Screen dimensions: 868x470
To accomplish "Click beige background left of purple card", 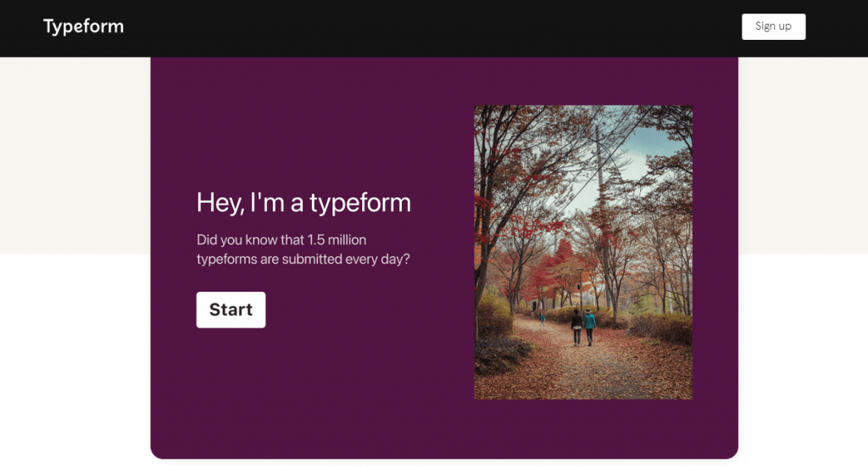I will (x=75, y=153).
